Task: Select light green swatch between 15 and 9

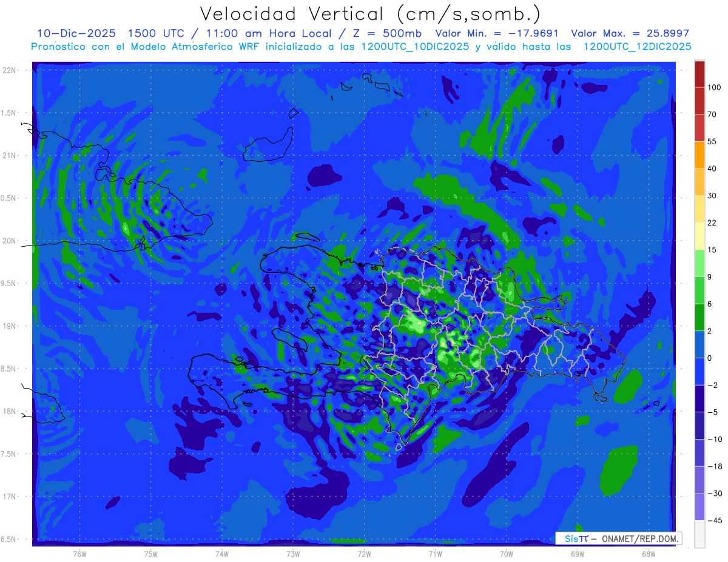Action: point(699,263)
